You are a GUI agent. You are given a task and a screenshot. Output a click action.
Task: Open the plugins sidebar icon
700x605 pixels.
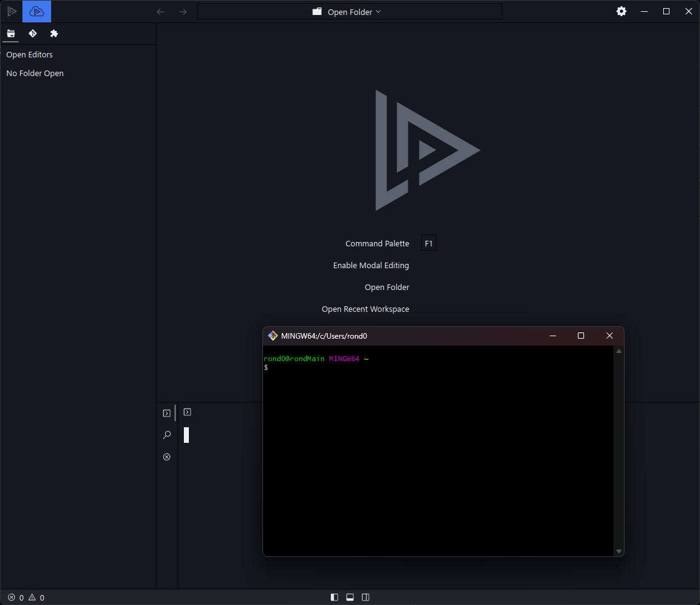click(54, 34)
